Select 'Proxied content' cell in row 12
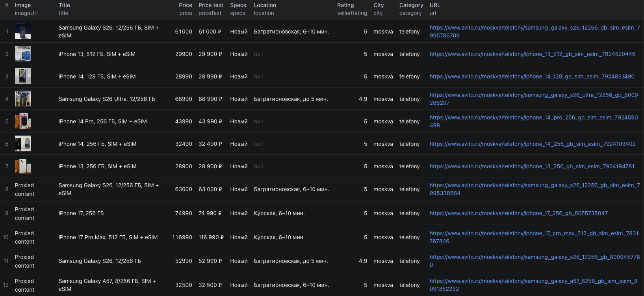 point(24,285)
